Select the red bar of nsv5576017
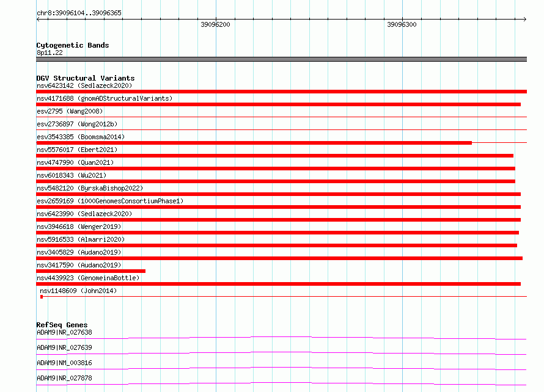This screenshot has width=544, height=392. [x=275, y=156]
